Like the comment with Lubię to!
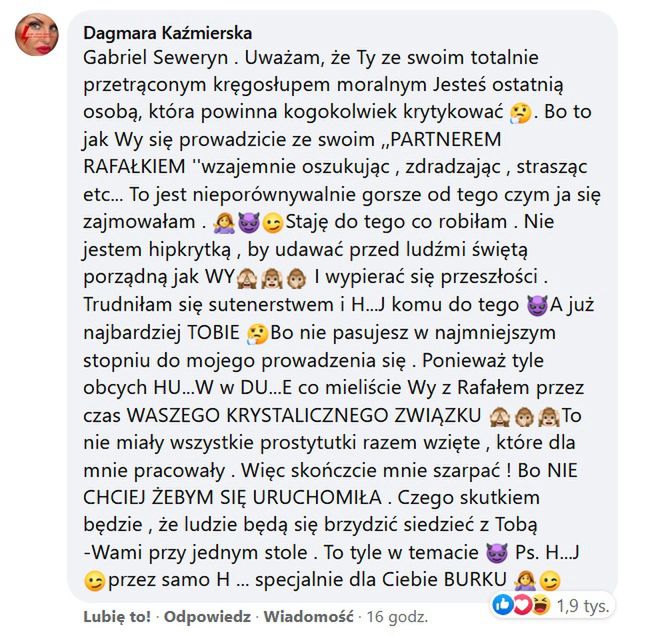 coord(117,616)
